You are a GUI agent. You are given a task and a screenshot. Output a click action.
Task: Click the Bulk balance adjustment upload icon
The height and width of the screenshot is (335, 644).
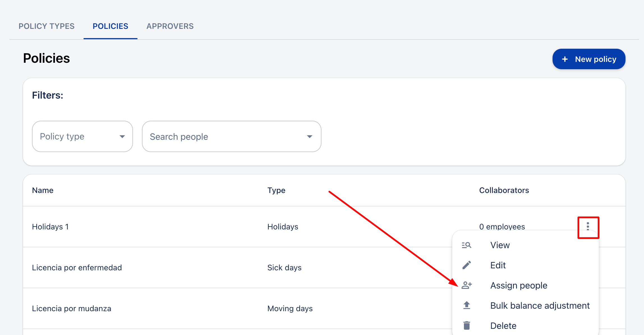coord(466,305)
